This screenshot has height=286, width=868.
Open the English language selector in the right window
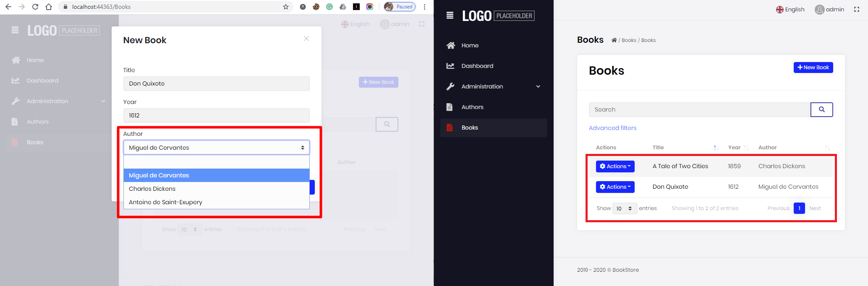[790, 9]
